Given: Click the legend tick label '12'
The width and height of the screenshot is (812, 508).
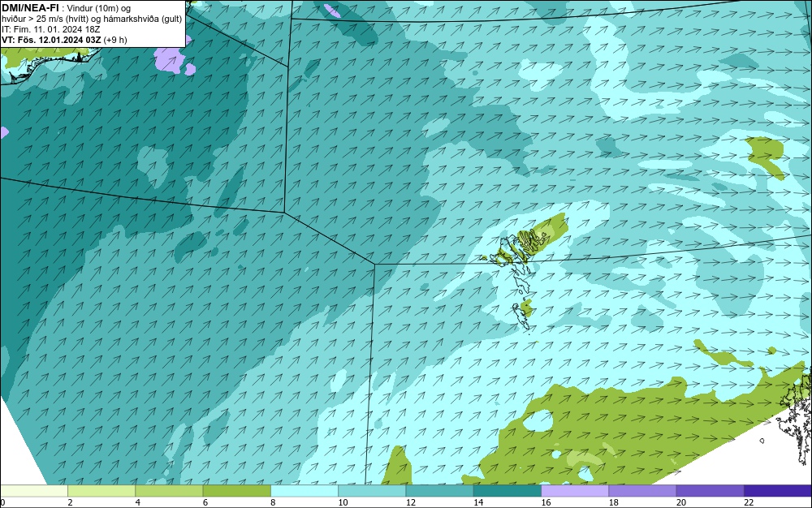Looking at the screenshot, I should pos(411,502).
